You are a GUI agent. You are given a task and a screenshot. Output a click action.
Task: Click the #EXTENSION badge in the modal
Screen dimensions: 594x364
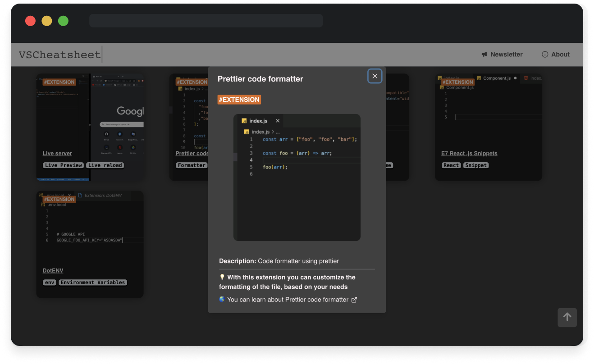pos(239,100)
